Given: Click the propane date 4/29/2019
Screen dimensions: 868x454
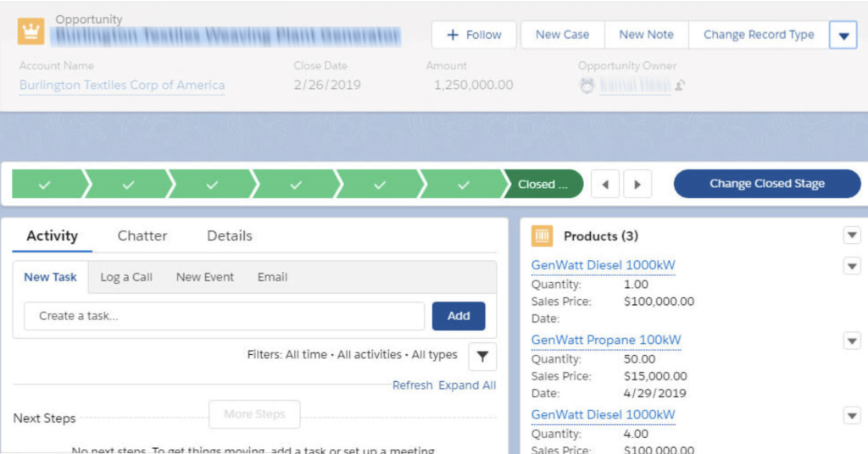Looking at the screenshot, I should pyautogui.click(x=655, y=393).
